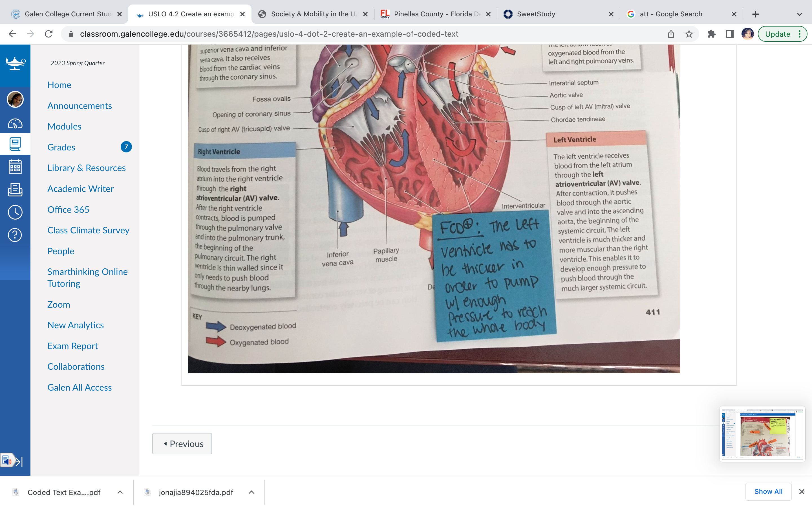
Task: Close the downloads bar
Action: (802, 492)
